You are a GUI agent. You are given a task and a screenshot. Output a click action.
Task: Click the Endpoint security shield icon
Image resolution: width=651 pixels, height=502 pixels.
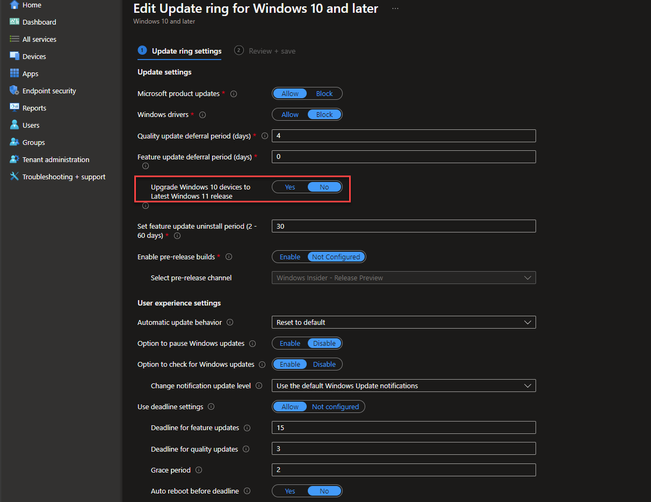pos(15,90)
